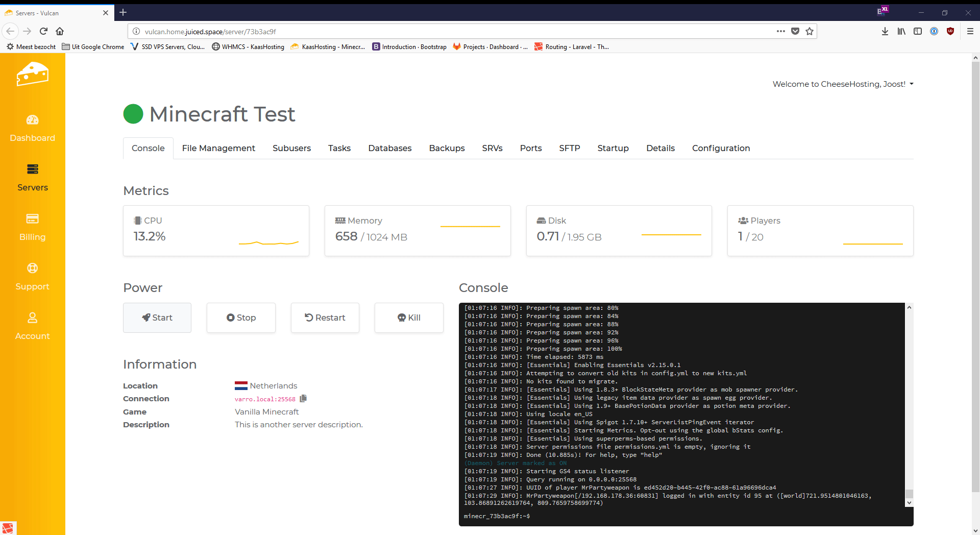Click the browser home icon
This screenshot has width=980, height=535.
click(60, 31)
